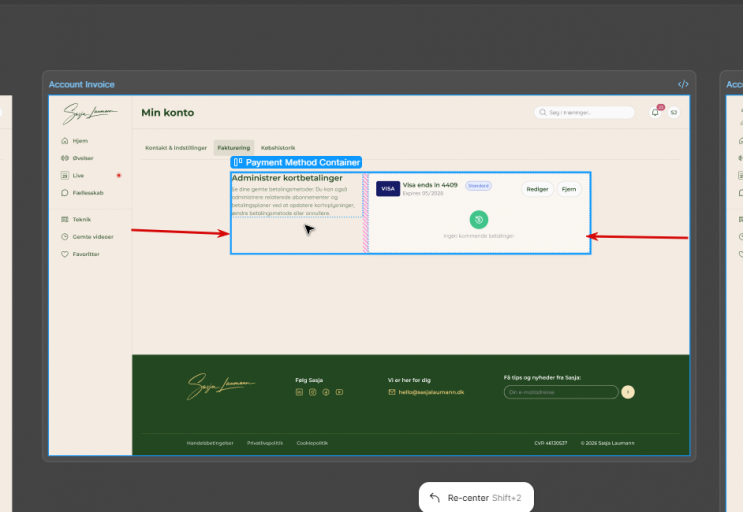Click the Rediger button

click(x=537, y=189)
